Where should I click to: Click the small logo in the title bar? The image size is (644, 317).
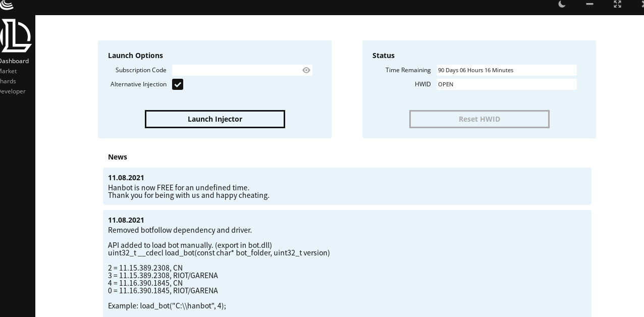coord(7,4)
